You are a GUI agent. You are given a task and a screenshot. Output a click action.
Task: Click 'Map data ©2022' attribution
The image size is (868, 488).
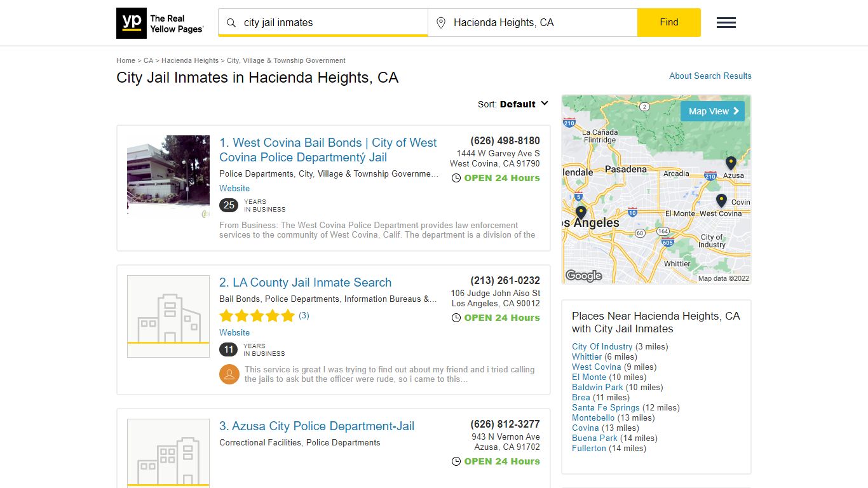pyautogui.click(x=724, y=278)
